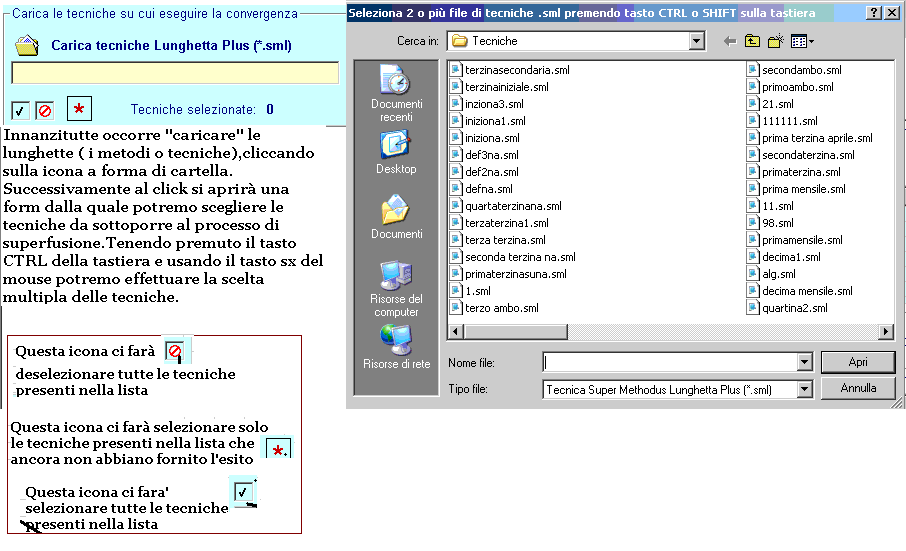Create a new folder in the file dialog
906x551 pixels.
[775, 41]
